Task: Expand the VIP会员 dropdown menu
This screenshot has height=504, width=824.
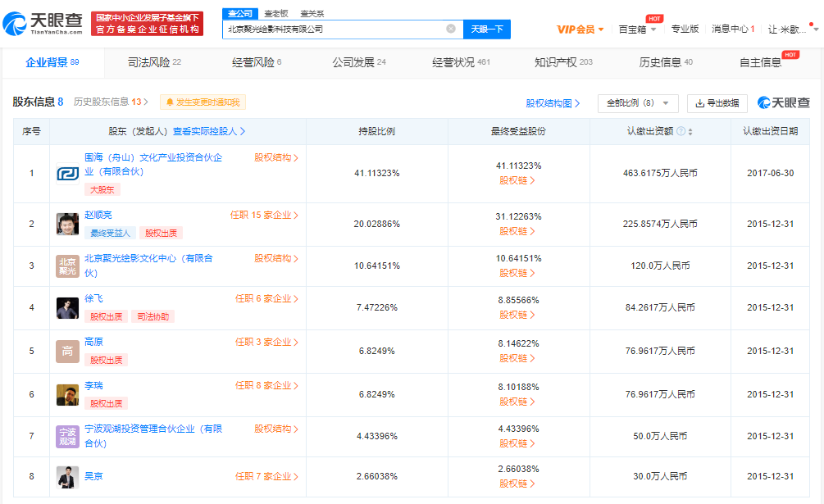Action: pos(580,30)
